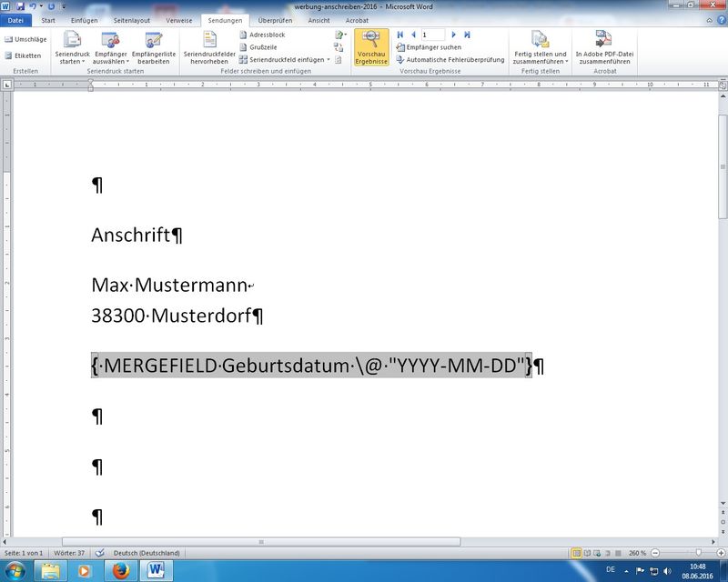The height and width of the screenshot is (582, 728).
Task: Switch to the Acrobat tab
Action: coord(357,20)
